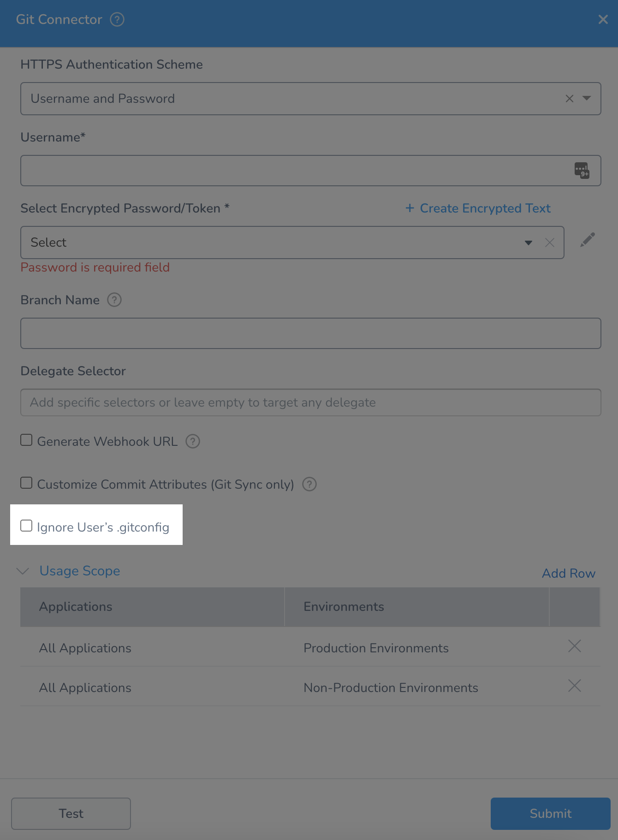Open Git Connector help icon
Screen dimensions: 618x840
(x=117, y=19)
